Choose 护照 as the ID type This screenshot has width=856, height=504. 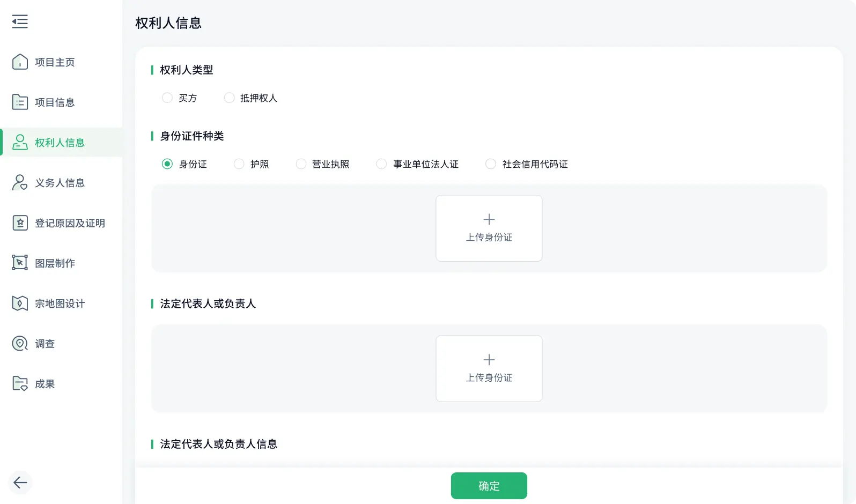(x=239, y=164)
